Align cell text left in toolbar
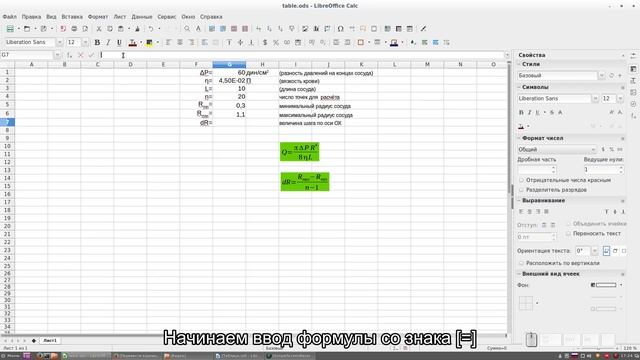Viewport: 640px width, 360px height. [168, 42]
